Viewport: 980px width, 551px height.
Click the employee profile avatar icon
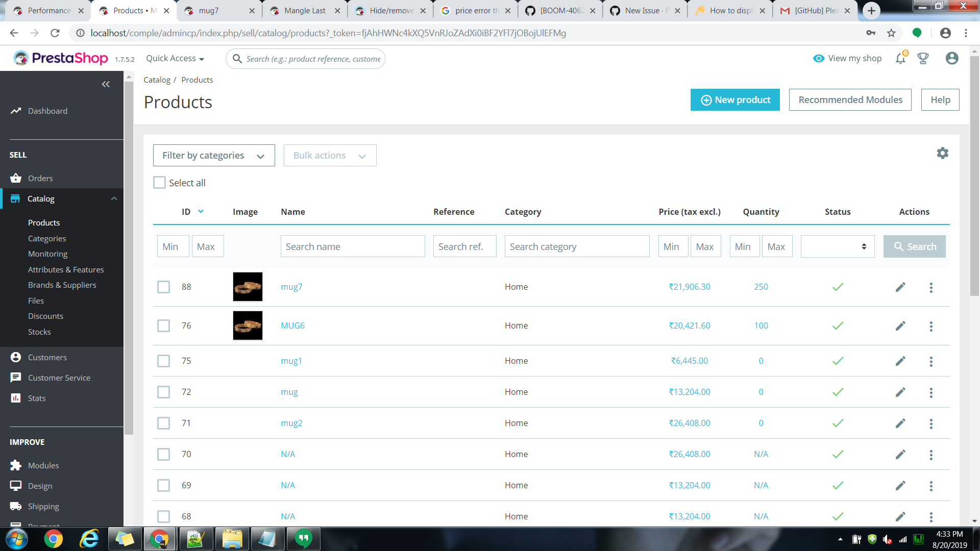click(951, 59)
